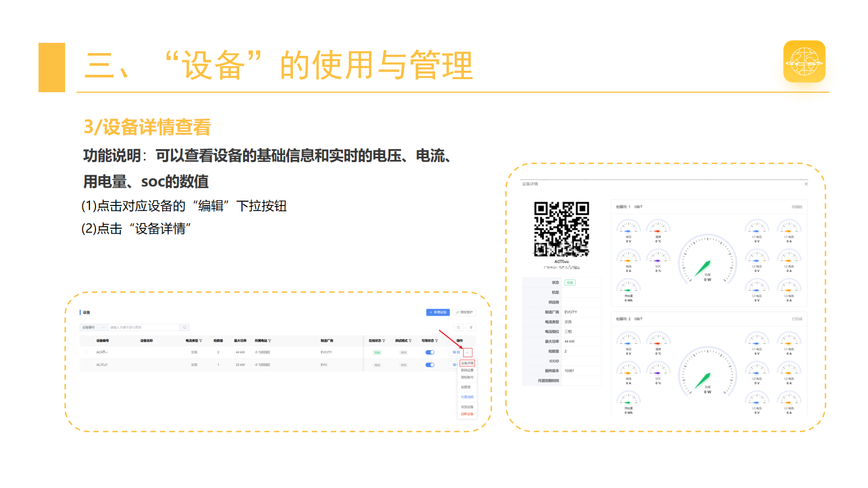Image resolution: width=868 pixels, height=488 pixels.
Task: Filter by 在线状态 column funnel icon
Action: point(384,341)
